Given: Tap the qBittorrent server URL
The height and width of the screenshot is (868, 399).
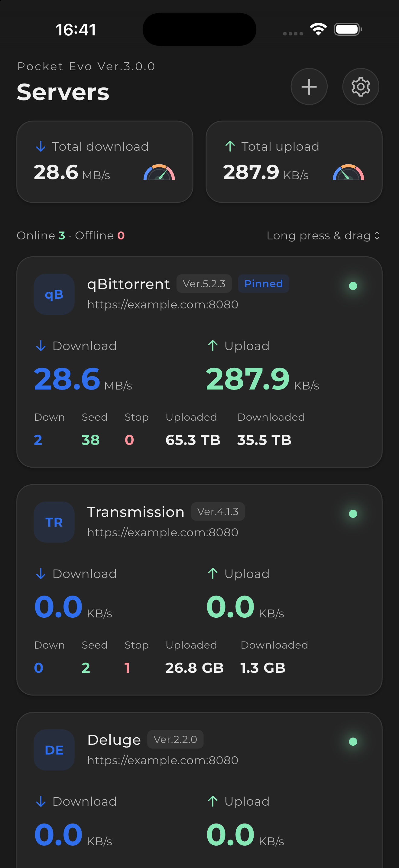Looking at the screenshot, I should (163, 304).
